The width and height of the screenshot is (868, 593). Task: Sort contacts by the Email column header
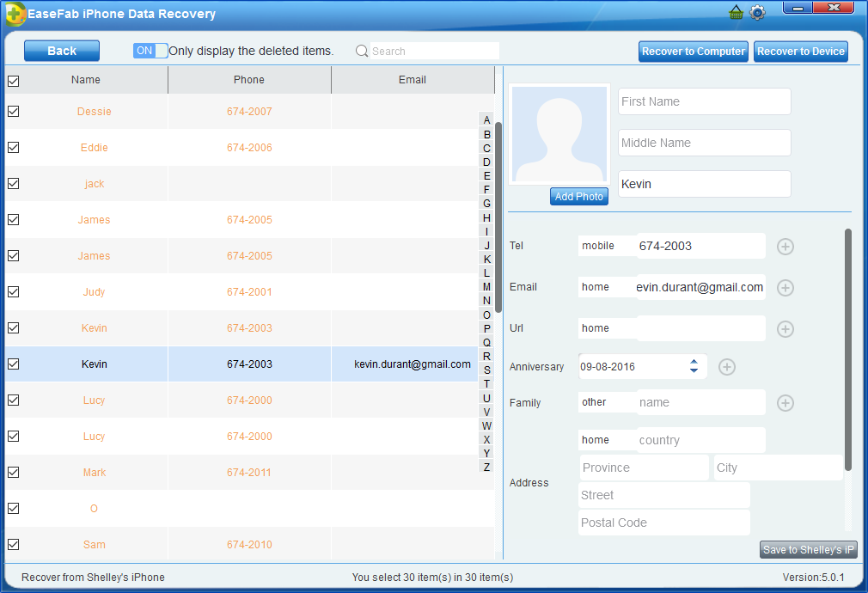413,80
